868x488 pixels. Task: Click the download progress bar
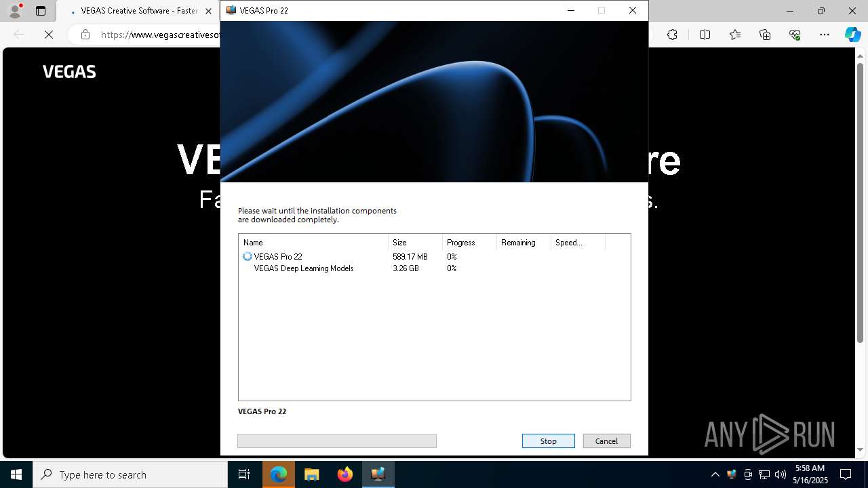click(x=337, y=441)
